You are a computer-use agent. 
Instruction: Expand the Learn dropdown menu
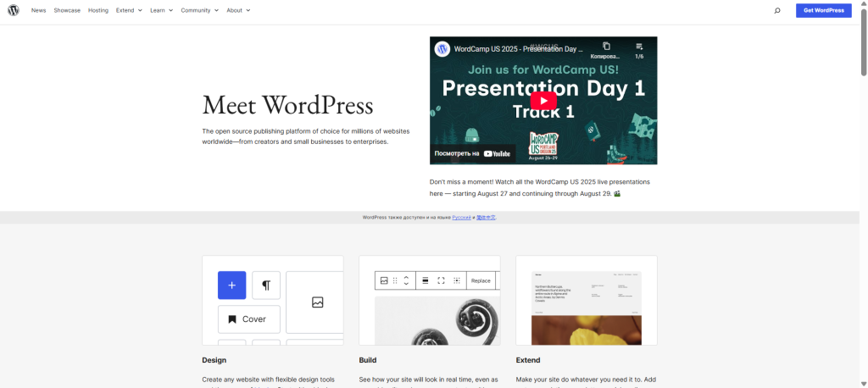coord(161,11)
